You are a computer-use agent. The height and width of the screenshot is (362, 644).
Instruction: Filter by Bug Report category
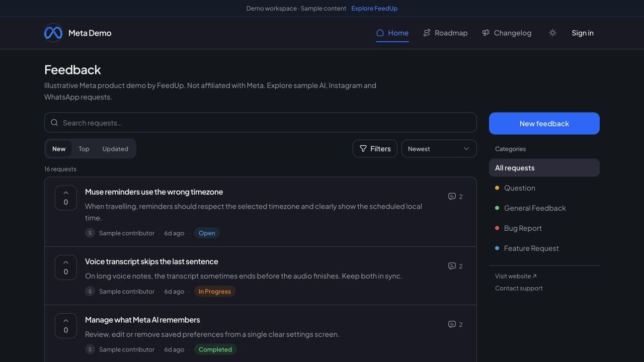coord(544,228)
